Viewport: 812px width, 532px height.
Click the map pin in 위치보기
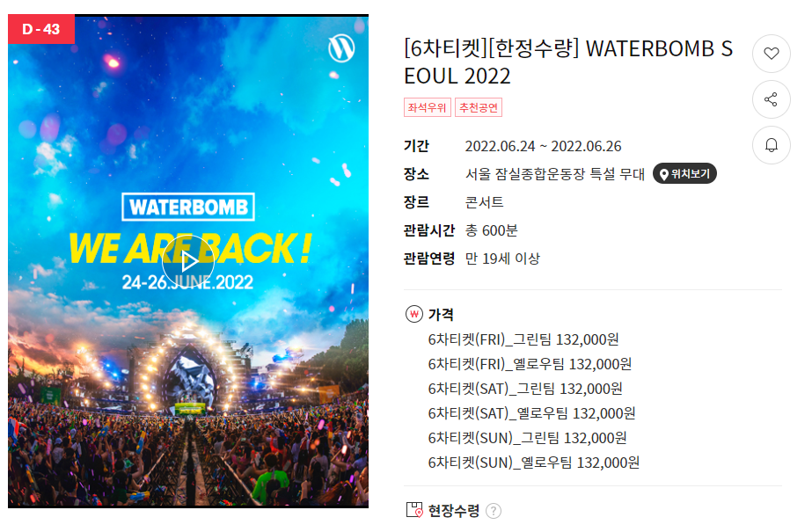(x=663, y=174)
